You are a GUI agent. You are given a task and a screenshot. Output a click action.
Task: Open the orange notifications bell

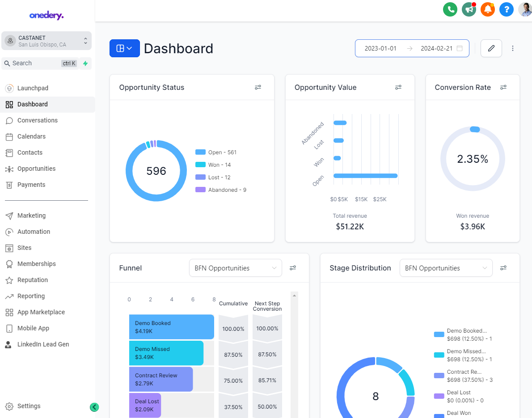[487, 9]
